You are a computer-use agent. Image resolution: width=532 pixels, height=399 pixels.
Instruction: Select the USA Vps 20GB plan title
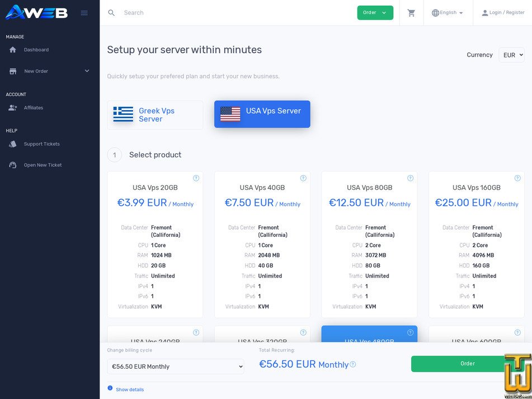coord(155,187)
